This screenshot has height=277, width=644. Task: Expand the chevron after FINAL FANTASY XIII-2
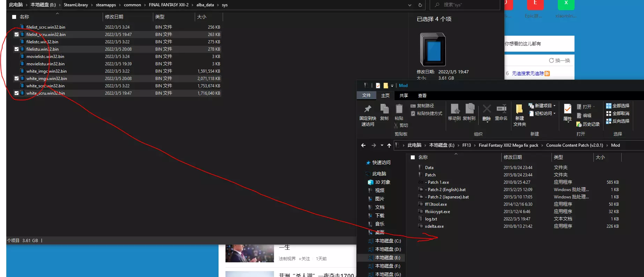[x=193, y=5]
